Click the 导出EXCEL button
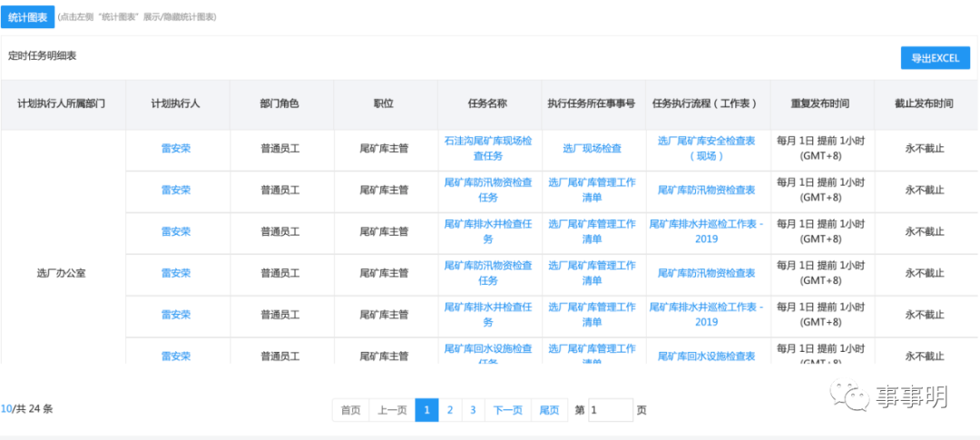Image resolution: width=980 pixels, height=440 pixels. pos(935,58)
